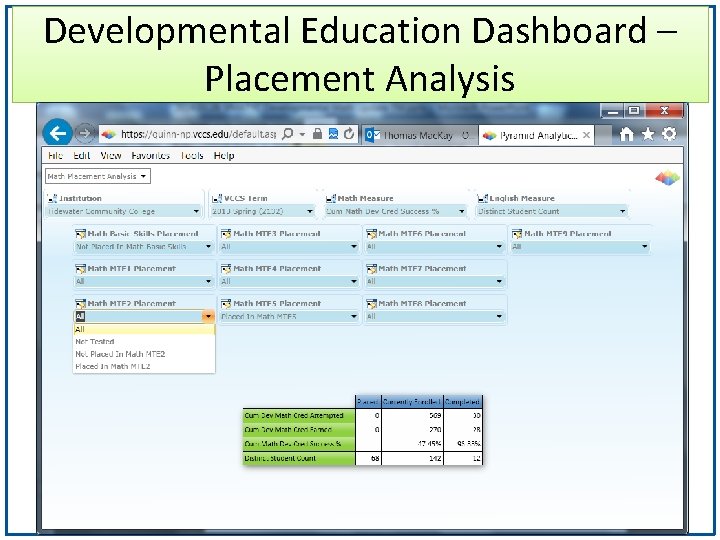Collapse the open Math MTE2 Placement dropdown arrow
This screenshot has height=540, width=720.
pyautogui.click(x=208, y=316)
